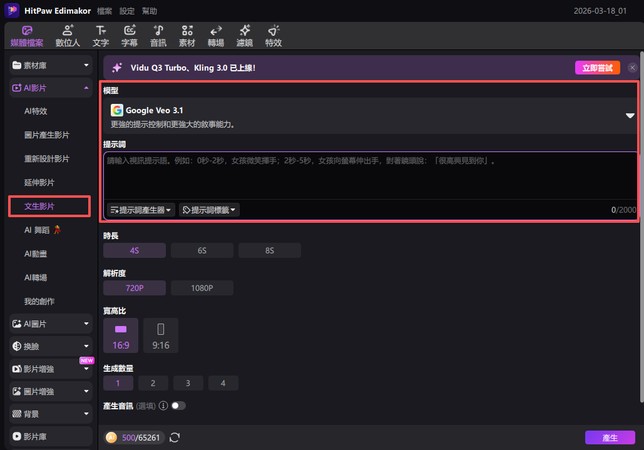
Task: Open the 濾鏡 filters icon
Action: (245, 30)
